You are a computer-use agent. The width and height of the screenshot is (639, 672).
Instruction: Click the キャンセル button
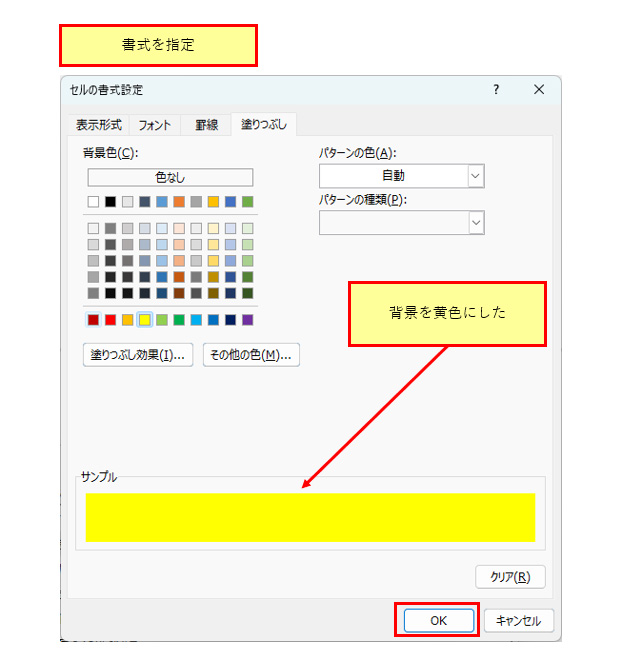coord(518,621)
